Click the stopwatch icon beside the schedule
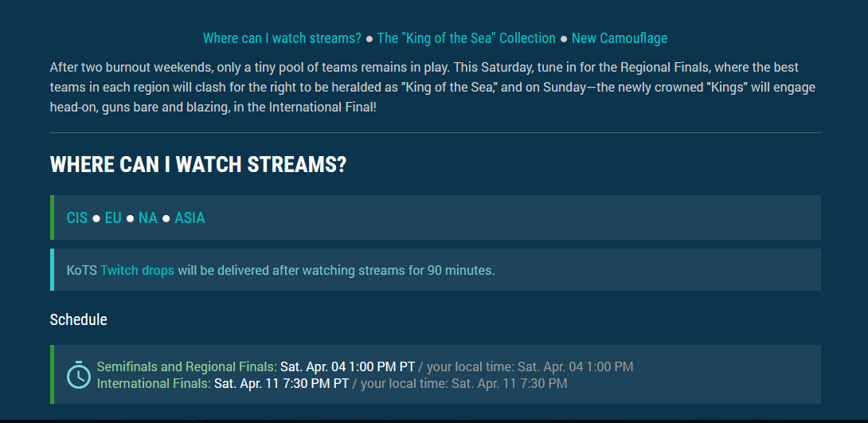The height and width of the screenshot is (423, 868). coord(78,374)
